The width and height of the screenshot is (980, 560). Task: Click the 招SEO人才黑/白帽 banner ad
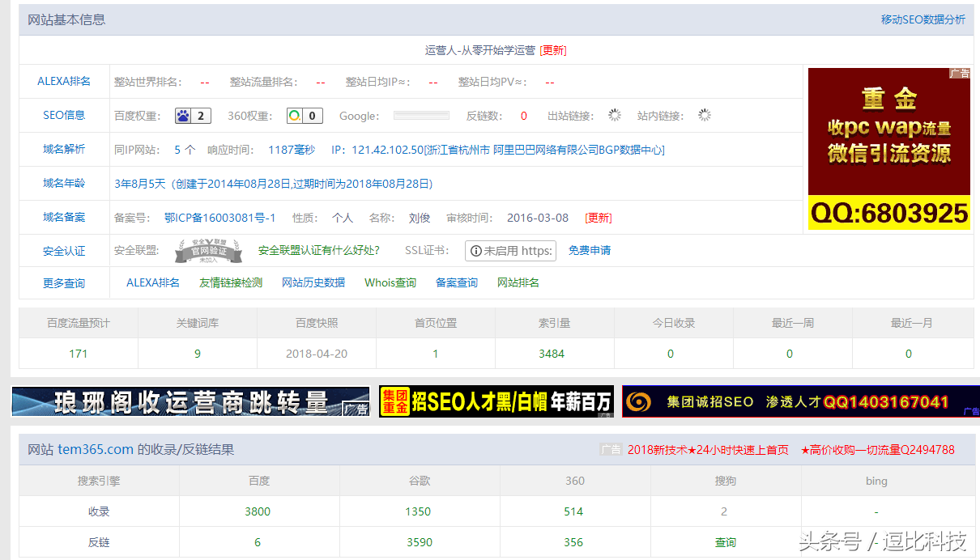(496, 401)
